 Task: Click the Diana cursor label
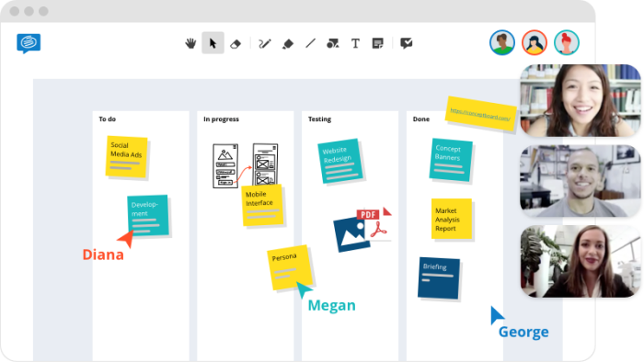[x=103, y=255]
